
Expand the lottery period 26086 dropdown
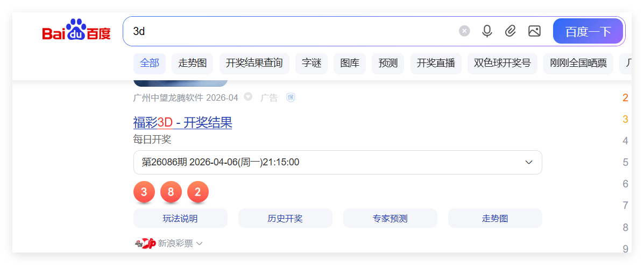coord(528,162)
